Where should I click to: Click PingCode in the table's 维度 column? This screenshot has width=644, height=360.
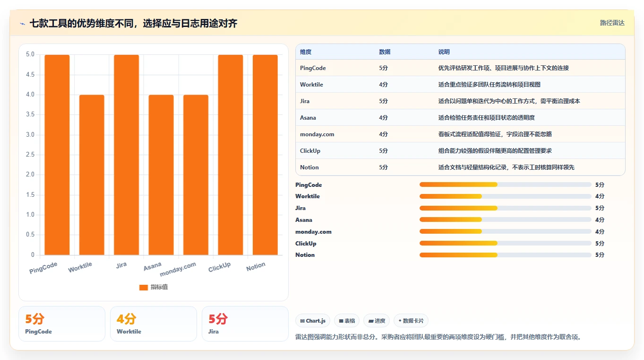point(313,68)
